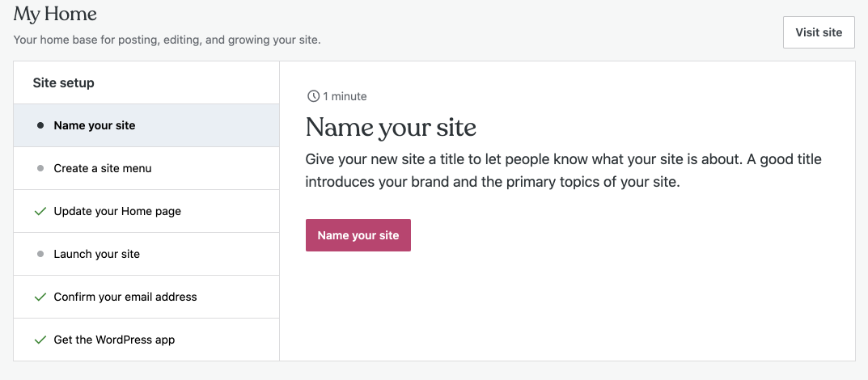Click the dark bullet beside Name your site

(x=40, y=125)
